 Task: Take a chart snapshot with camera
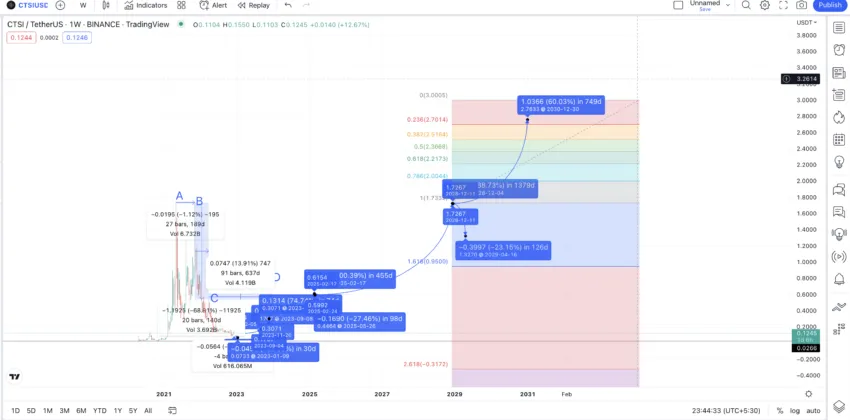(802, 5)
